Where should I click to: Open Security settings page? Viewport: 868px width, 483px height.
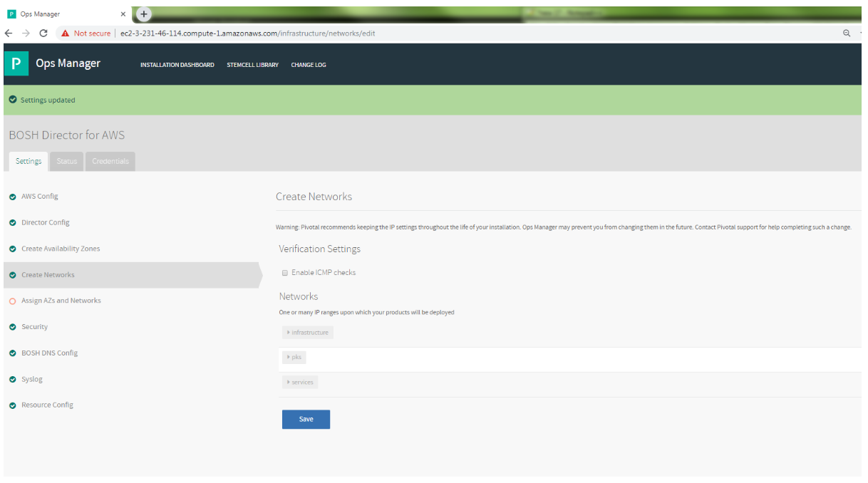coord(34,327)
